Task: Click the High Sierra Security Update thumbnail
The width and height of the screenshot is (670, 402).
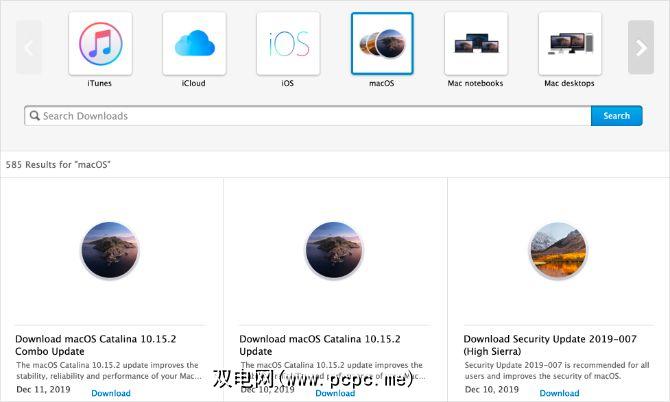Action: [558, 250]
